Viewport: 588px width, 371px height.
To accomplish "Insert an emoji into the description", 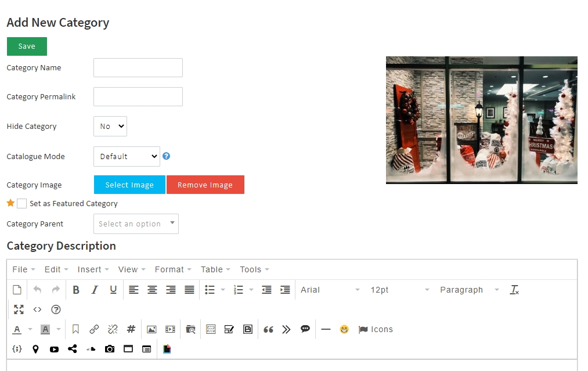I will [x=344, y=329].
